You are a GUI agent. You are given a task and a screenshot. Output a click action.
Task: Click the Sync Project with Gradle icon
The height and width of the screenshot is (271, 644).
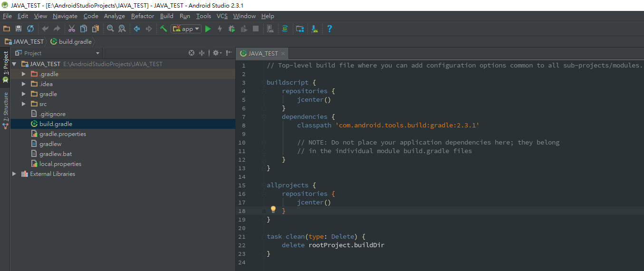click(285, 29)
